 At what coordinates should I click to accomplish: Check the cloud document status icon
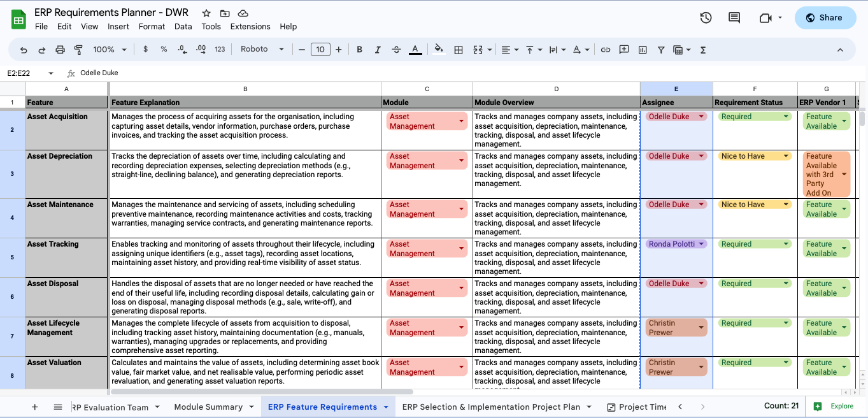coord(243,13)
